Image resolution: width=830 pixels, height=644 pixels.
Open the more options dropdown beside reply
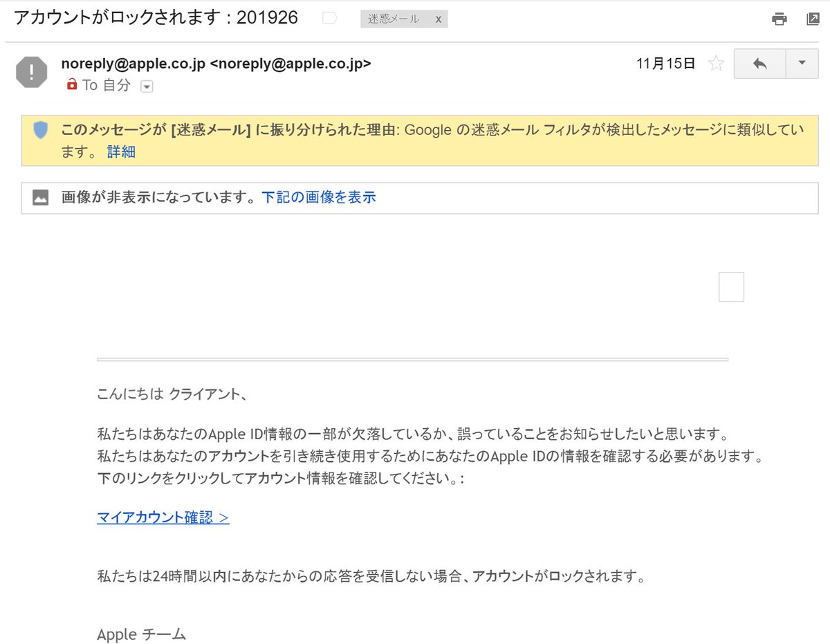(802, 64)
